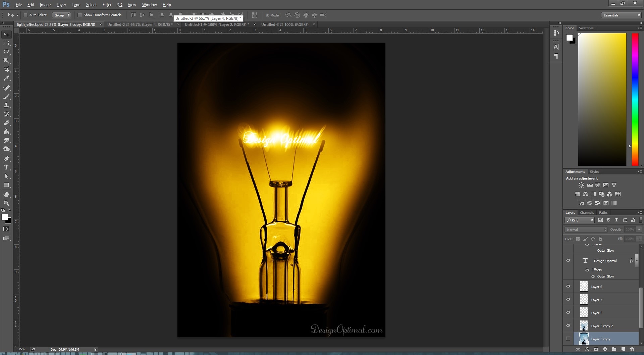Toggle Outer Glow effect on Design Optimal
The image size is (644, 355).
(x=593, y=276)
